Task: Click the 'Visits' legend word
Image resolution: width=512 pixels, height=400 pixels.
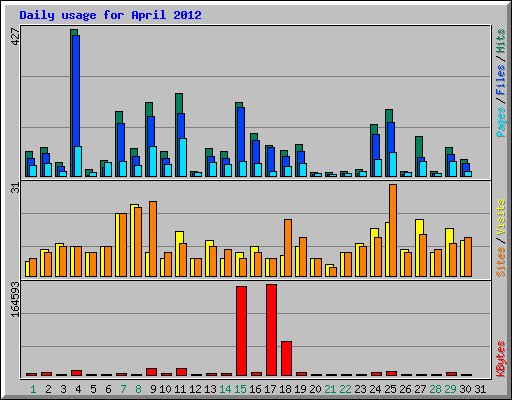Action: point(501,217)
